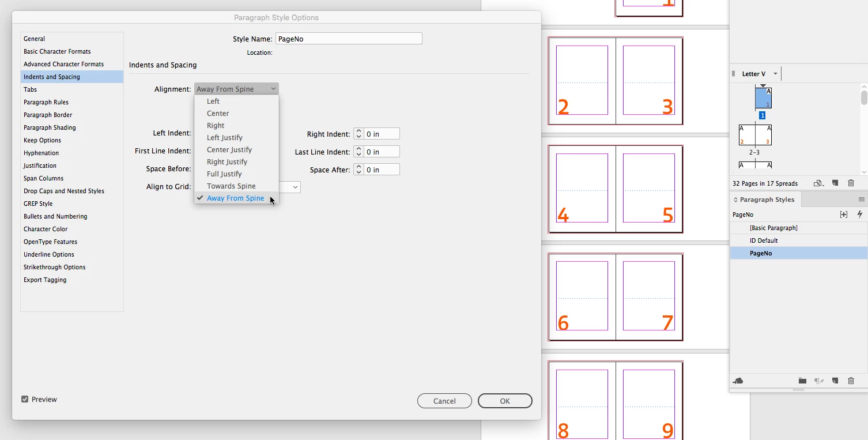Select Full Justify in the alignment list
Screen dimensions: 868x440
[x=224, y=174]
